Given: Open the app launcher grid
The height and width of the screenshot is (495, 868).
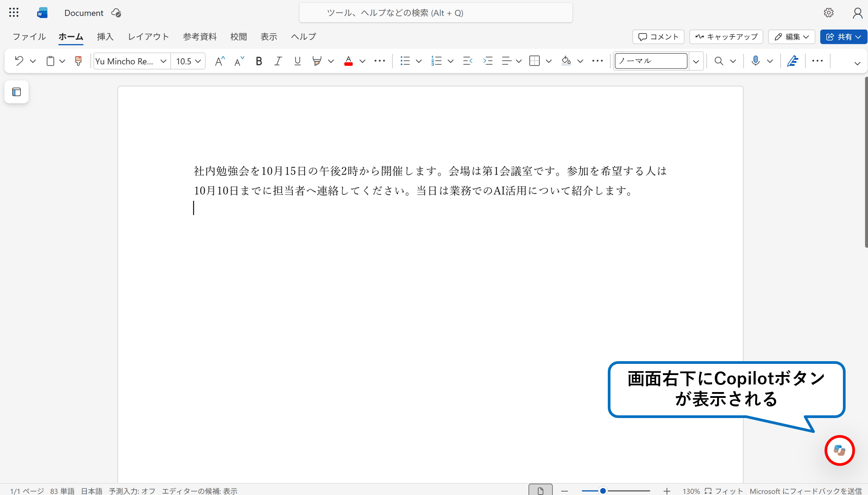Looking at the screenshot, I should point(14,13).
